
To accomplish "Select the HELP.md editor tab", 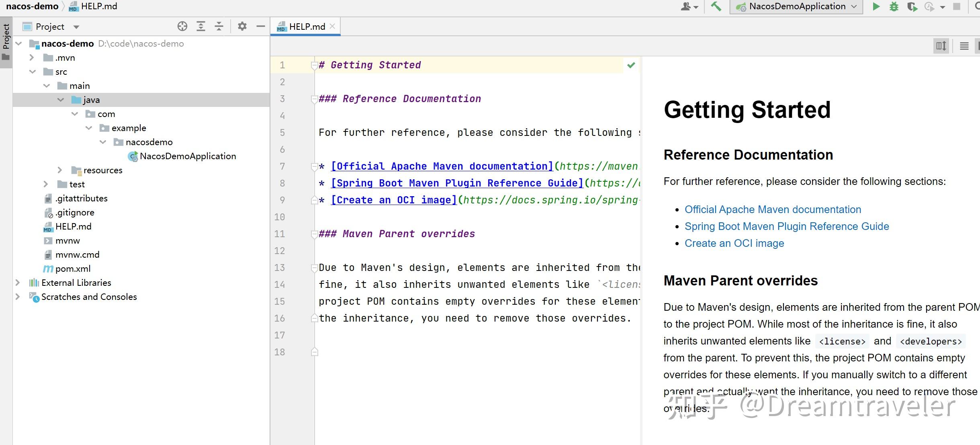I will pos(307,27).
